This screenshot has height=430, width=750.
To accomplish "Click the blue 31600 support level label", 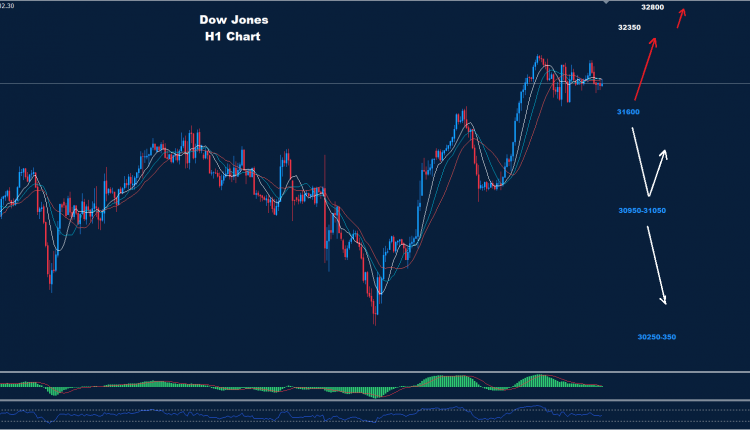I will (628, 112).
